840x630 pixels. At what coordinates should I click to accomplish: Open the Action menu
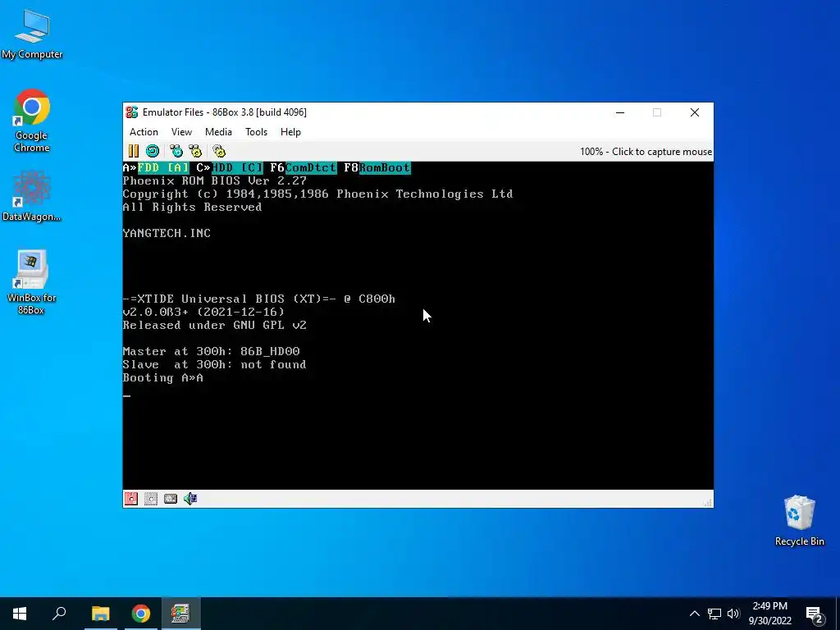coord(144,132)
